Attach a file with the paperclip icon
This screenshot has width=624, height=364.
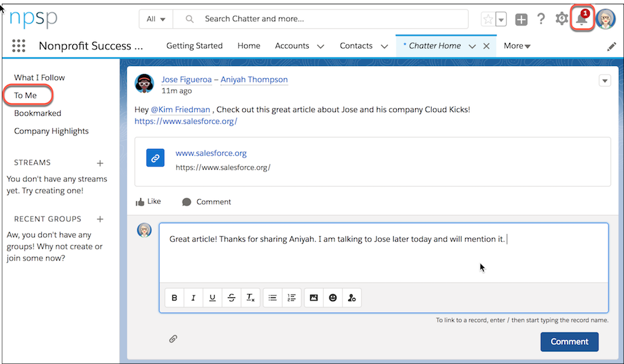point(173,338)
